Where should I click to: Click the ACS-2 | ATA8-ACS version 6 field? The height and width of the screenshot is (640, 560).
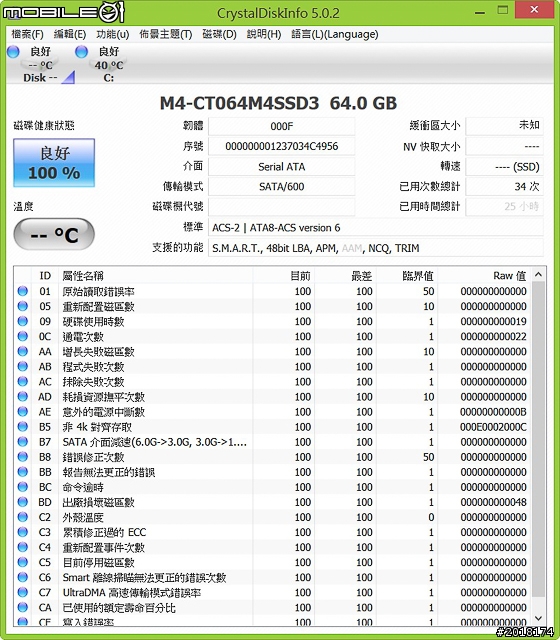point(376,228)
